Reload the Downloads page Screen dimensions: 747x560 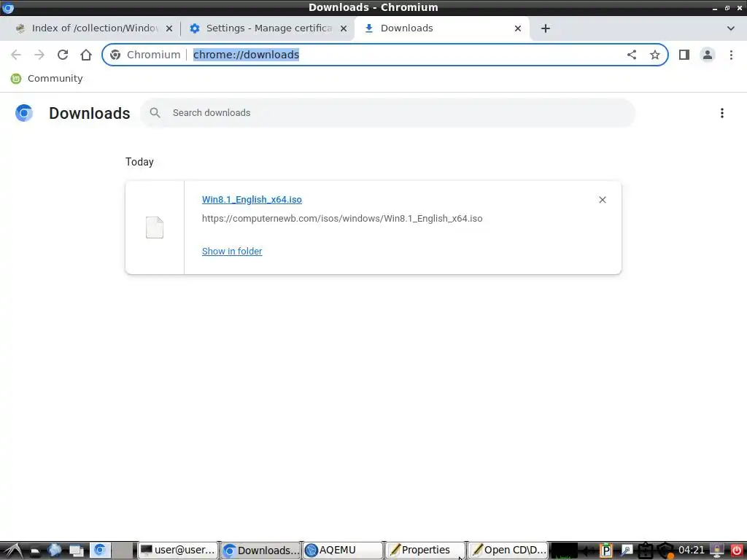(63, 55)
